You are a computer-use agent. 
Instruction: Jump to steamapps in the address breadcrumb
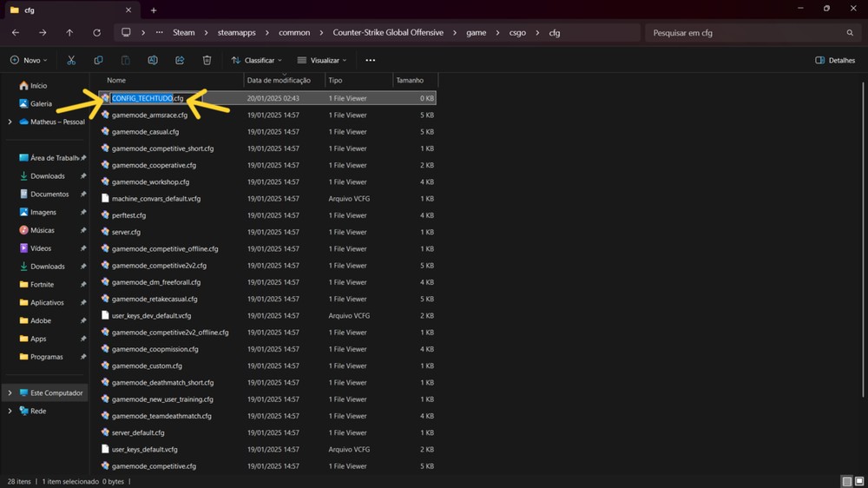pos(239,33)
